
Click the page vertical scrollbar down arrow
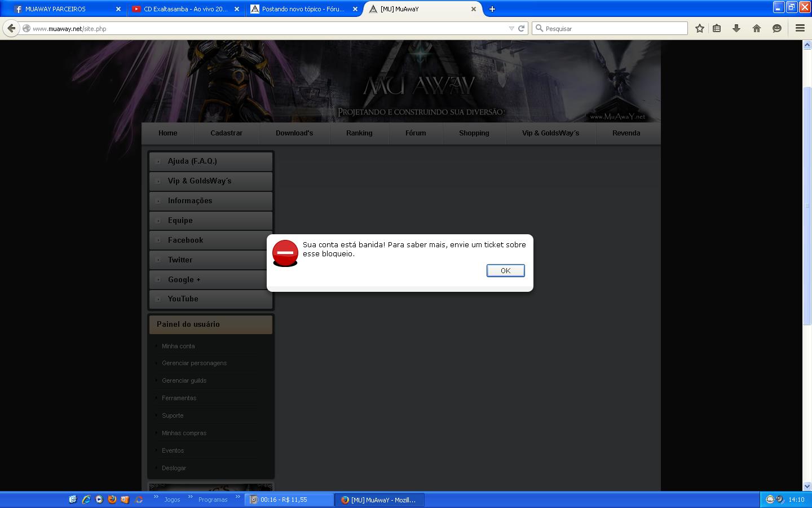point(807,486)
